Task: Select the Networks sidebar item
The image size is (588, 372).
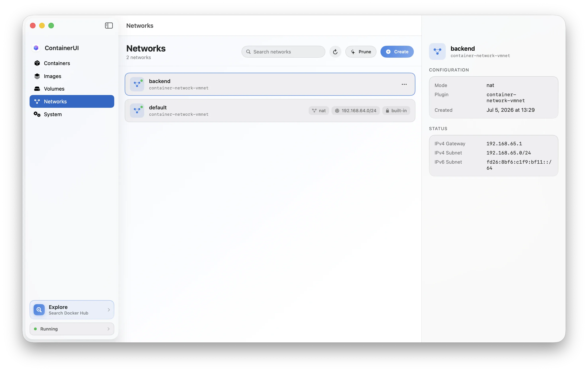Action: point(72,101)
